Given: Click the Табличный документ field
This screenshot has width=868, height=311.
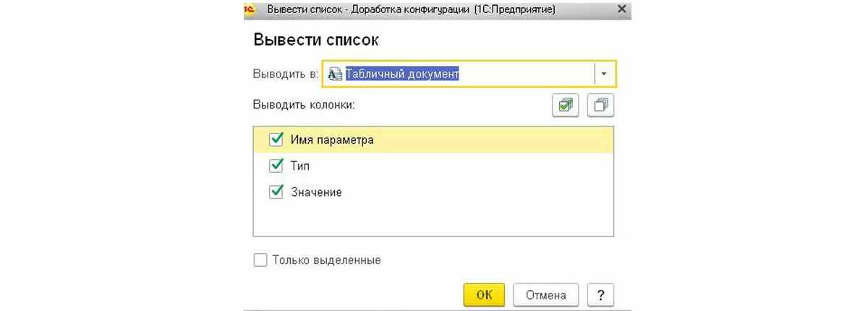Looking at the screenshot, I should click(463, 74).
